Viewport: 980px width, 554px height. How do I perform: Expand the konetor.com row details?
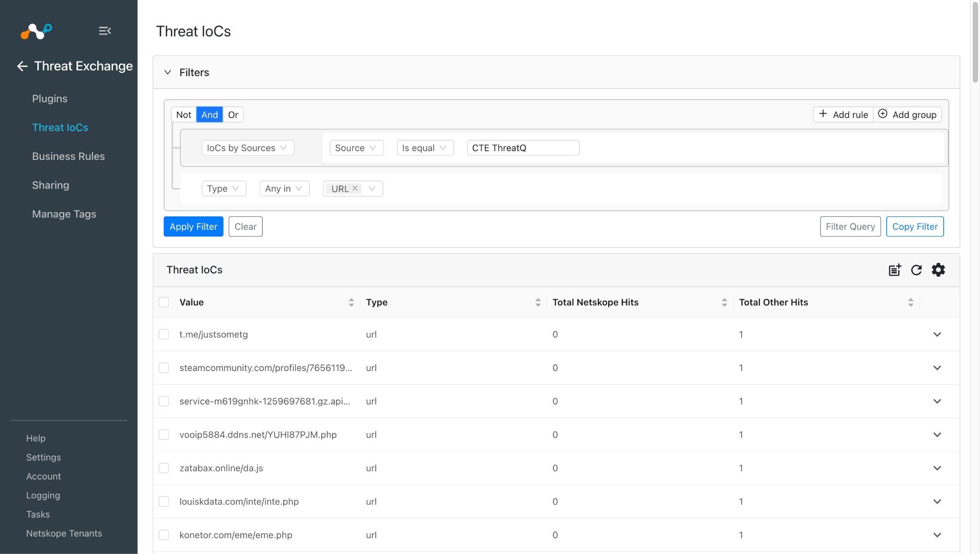pyautogui.click(x=937, y=535)
